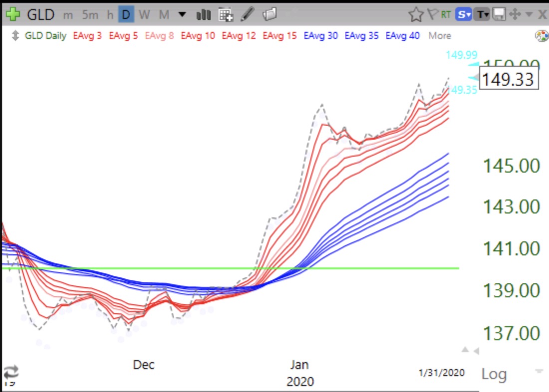Click the 1/31/2020 date label
Image resolution: width=549 pixels, height=392 pixels.
442,373
